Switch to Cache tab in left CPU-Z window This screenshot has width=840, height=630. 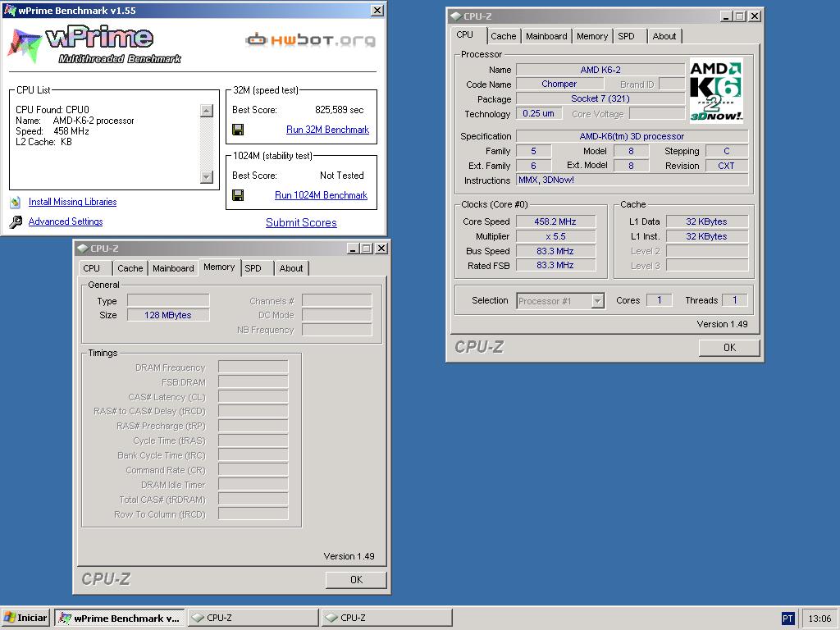pos(130,268)
